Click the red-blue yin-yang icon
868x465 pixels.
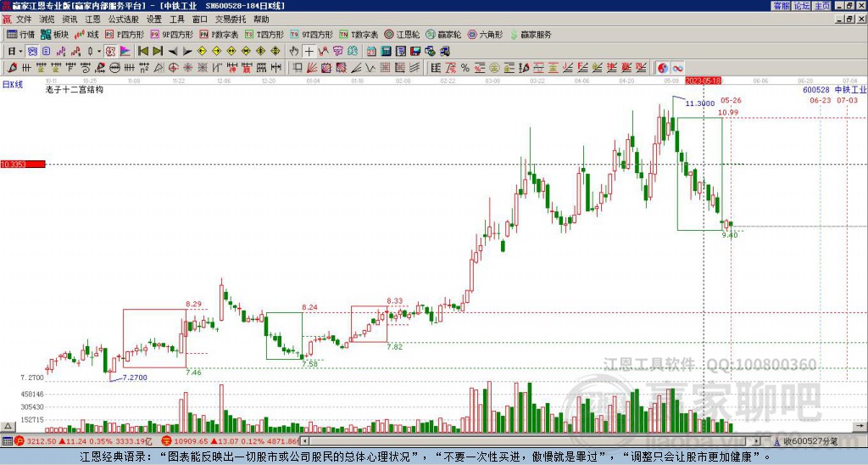pos(663,68)
